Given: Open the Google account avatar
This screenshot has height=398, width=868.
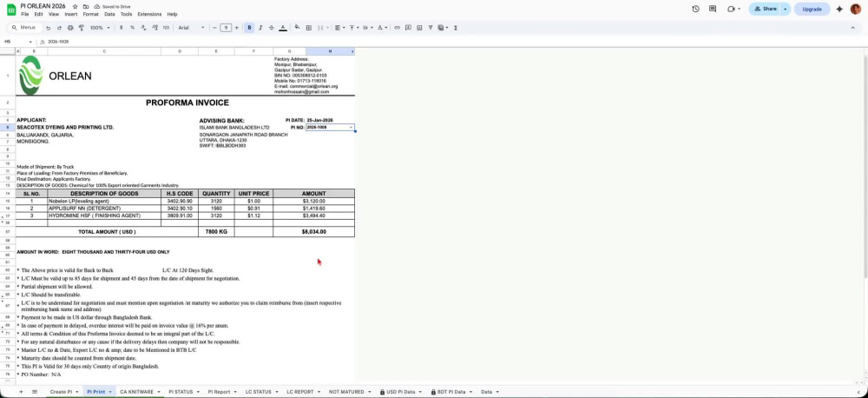Looking at the screenshot, I should click(855, 9).
